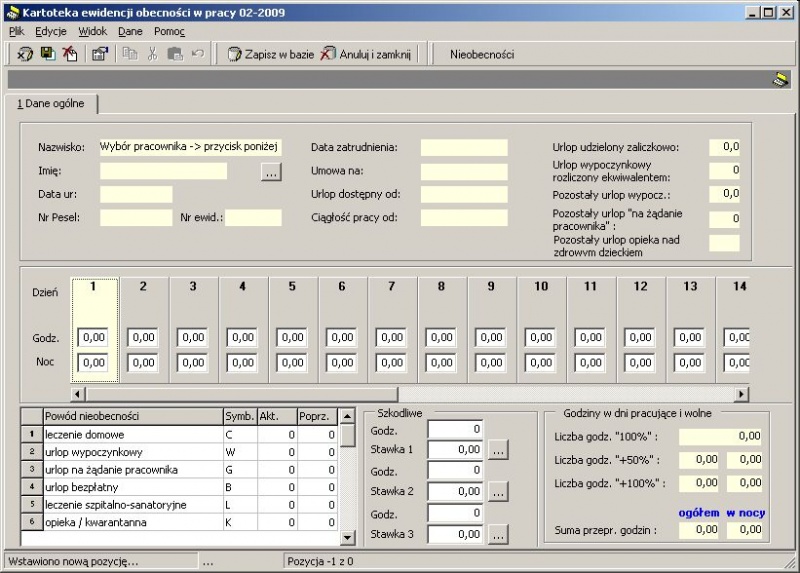800x573 pixels.
Task: Click the Nr ewid. field
Action: [x=254, y=218]
